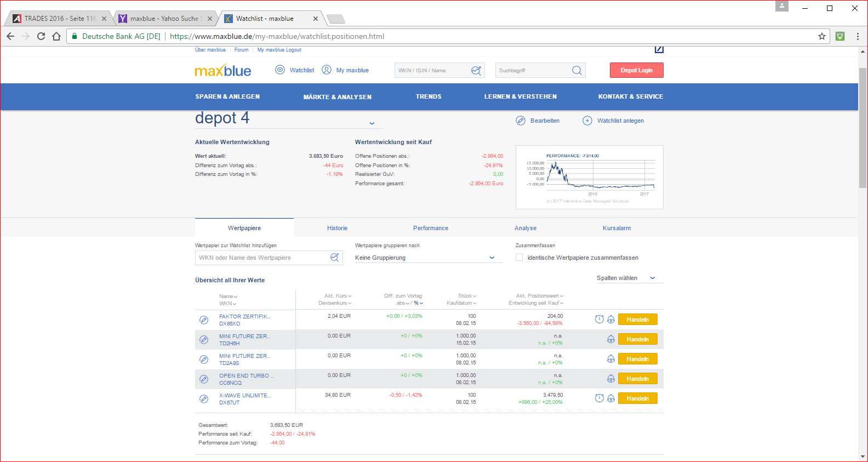868x462 pixels.
Task: Expand the depot 4 watchlist selector
Action: (x=372, y=123)
